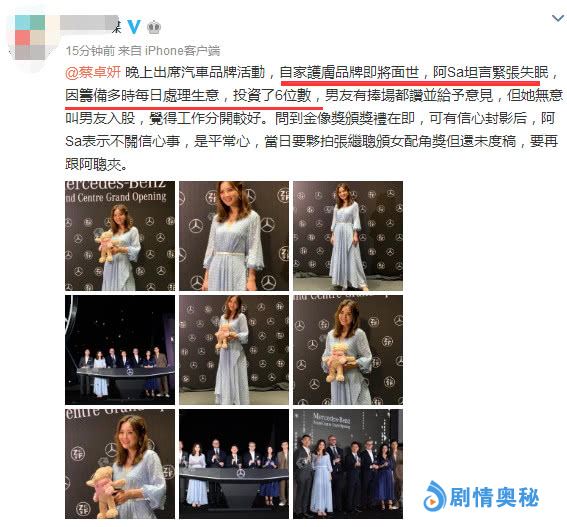
Task: Open middle-left group stage photo
Action: pos(120,350)
